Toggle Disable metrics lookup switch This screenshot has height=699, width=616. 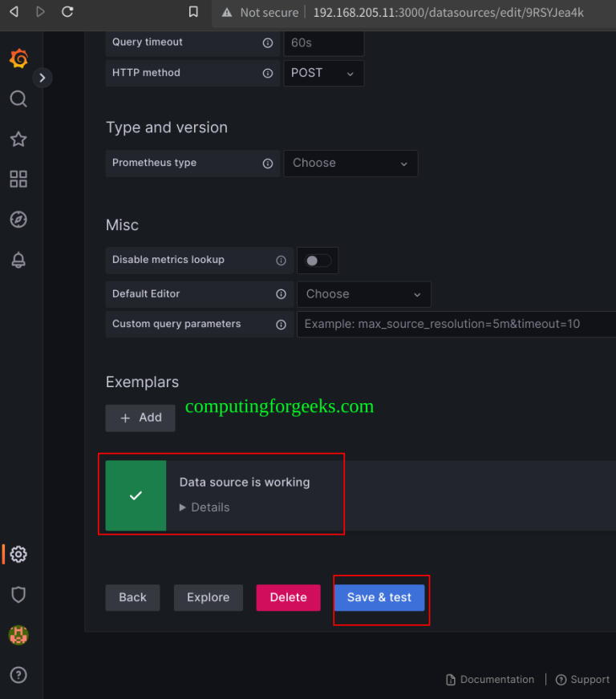click(x=318, y=261)
